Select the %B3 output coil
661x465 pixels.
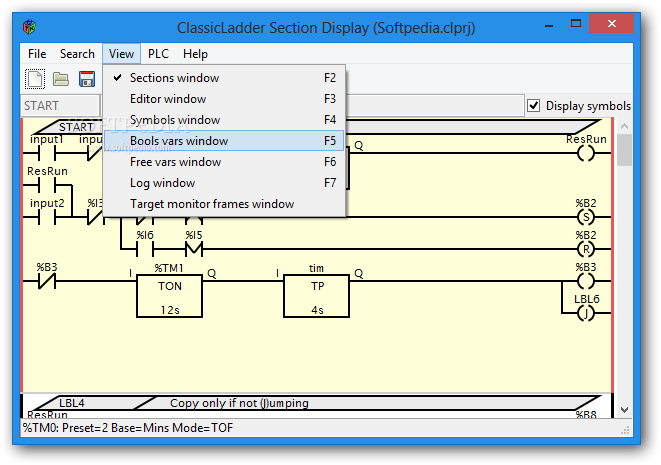click(586, 281)
